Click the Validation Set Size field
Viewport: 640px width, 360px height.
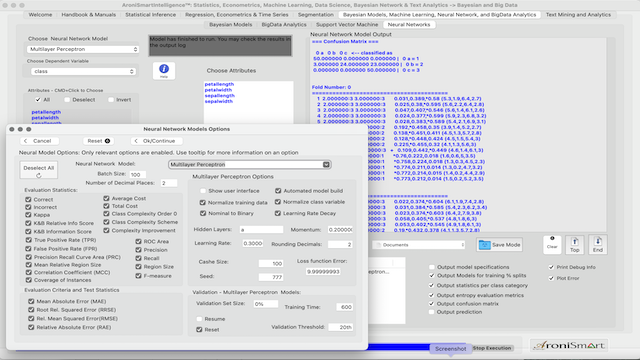pyautogui.click(x=266, y=304)
